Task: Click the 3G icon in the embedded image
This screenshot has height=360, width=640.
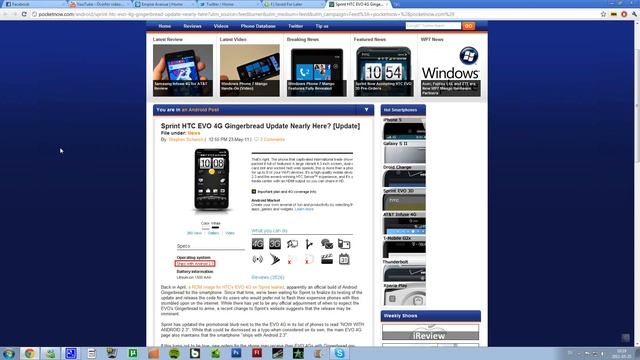Action: [275, 244]
